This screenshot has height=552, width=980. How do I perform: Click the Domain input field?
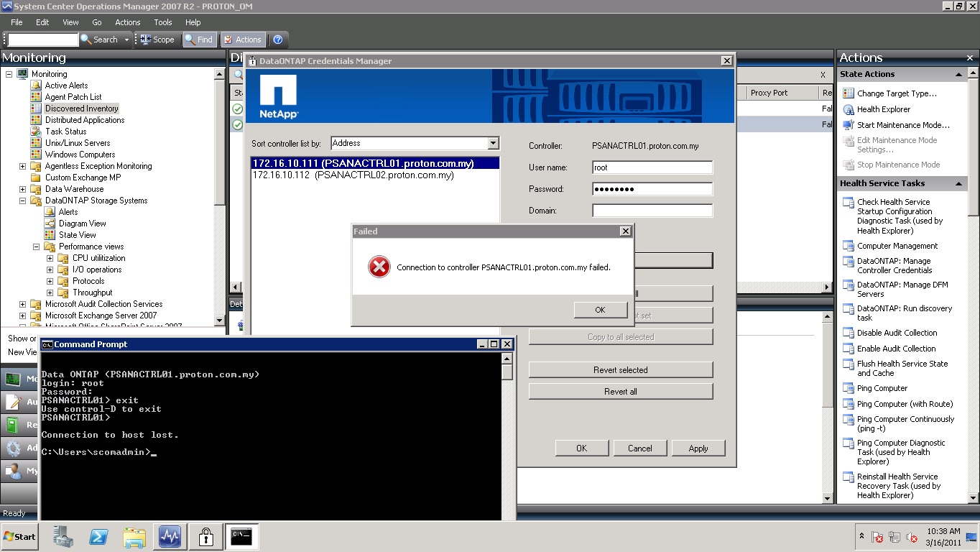652,211
